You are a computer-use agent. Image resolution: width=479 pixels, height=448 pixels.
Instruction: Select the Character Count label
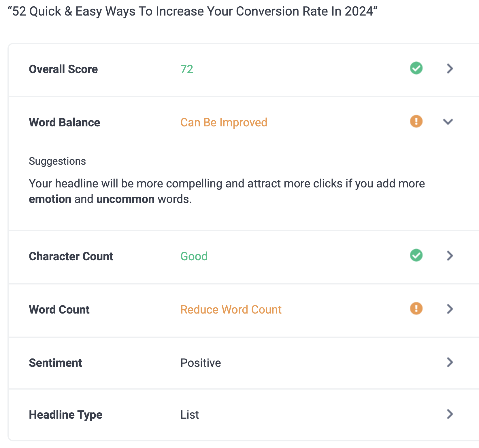(x=71, y=257)
